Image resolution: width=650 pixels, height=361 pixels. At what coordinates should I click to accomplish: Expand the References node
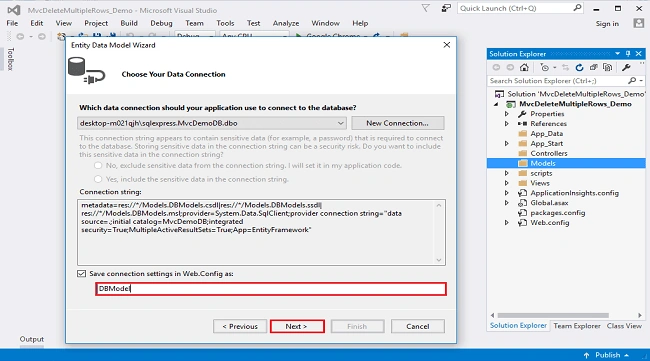pos(507,124)
